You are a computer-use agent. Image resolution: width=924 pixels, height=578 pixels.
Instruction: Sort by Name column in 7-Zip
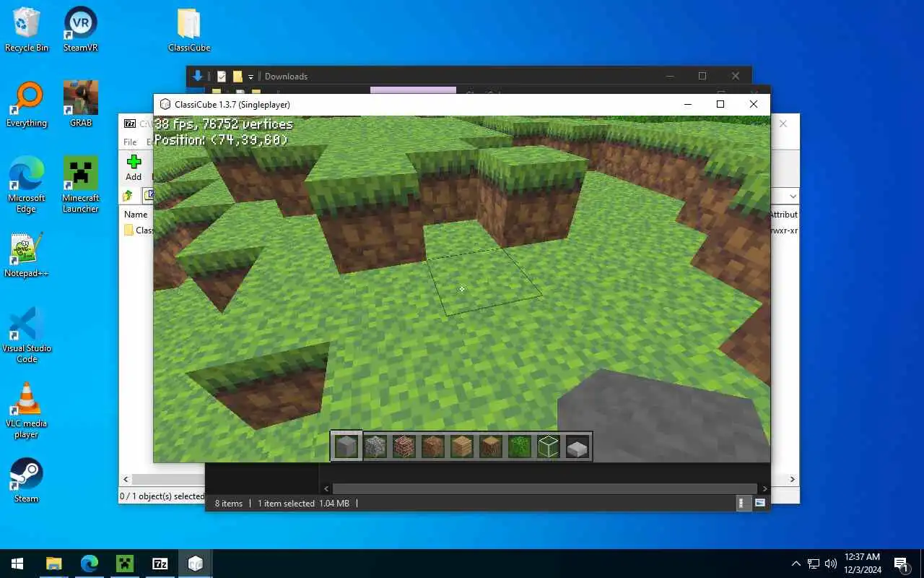pyautogui.click(x=136, y=215)
